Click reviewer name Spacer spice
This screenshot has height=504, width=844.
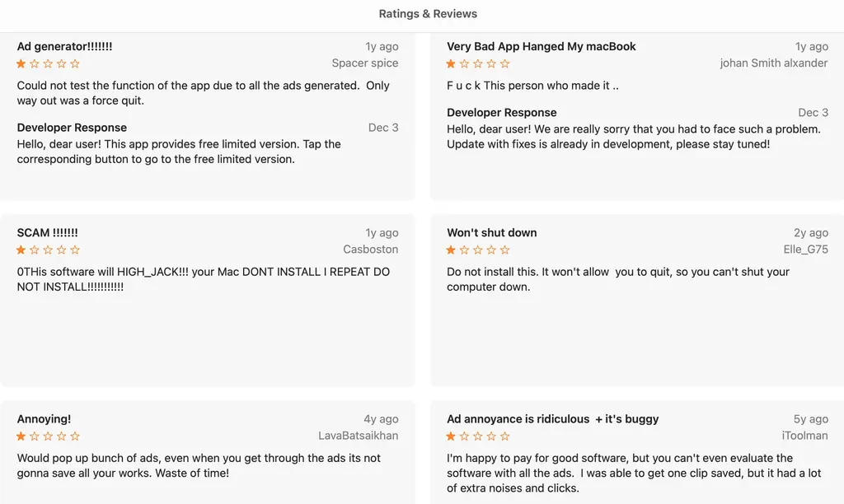pyautogui.click(x=364, y=63)
